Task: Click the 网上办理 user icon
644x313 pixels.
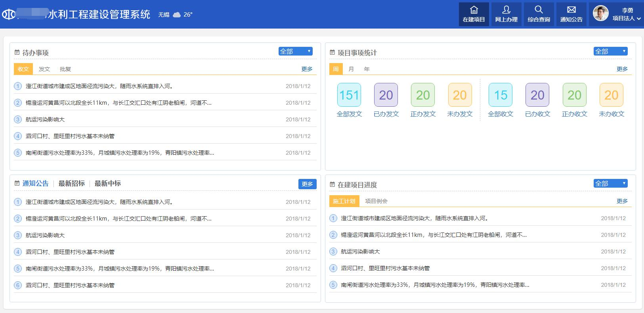Action: coord(506,10)
